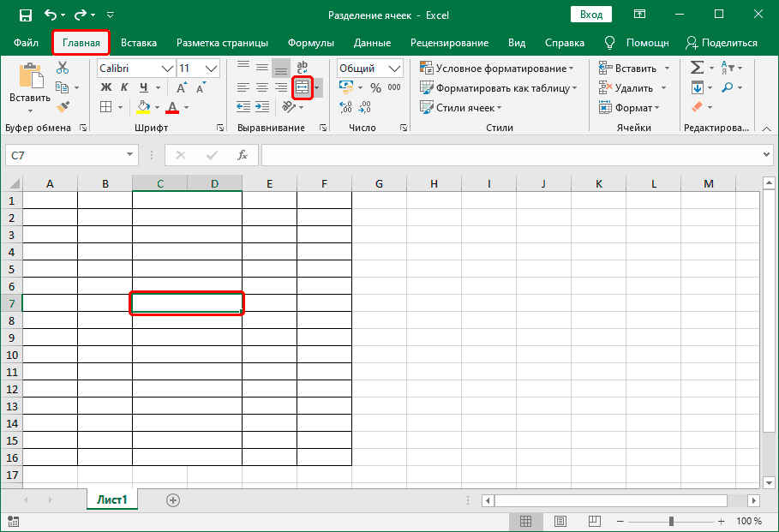Switch to the Вставка ribbon tab
The height and width of the screenshot is (532, 779).
tap(139, 42)
